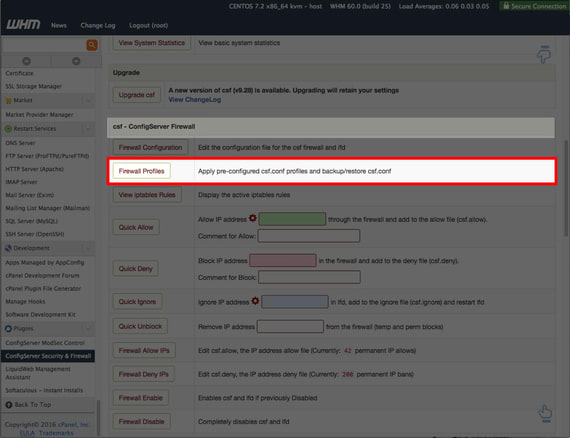The width and height of the screenshot is (570, 438).
Task: Click the Development section icon
Action: [x=8, y=248]
